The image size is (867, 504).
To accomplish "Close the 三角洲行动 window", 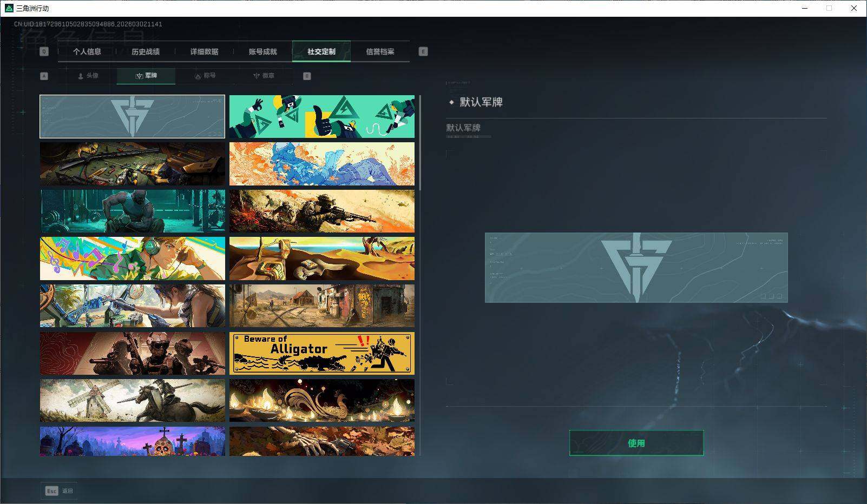I will click(854, 8).
